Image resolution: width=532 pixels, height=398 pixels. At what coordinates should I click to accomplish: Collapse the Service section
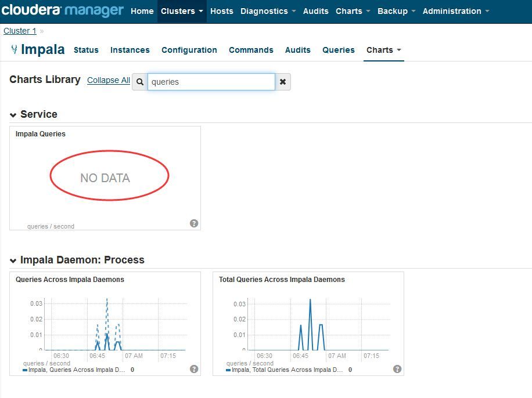click(x=13, y=115)
